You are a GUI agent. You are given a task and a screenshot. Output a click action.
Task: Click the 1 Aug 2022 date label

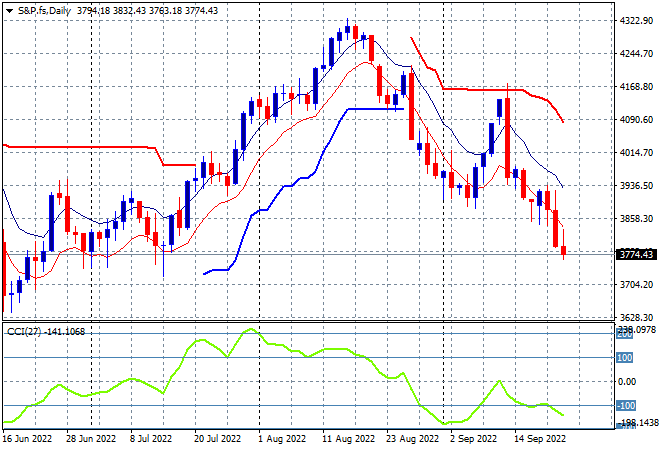point(282,439)
